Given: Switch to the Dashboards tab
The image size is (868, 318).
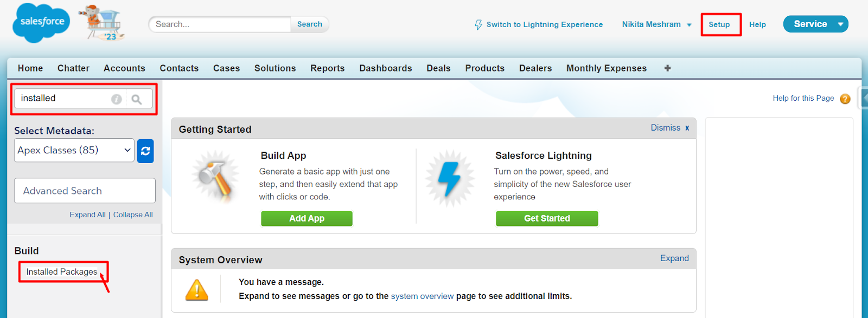Looking at the screenshot, I should (x=386, y=68).
